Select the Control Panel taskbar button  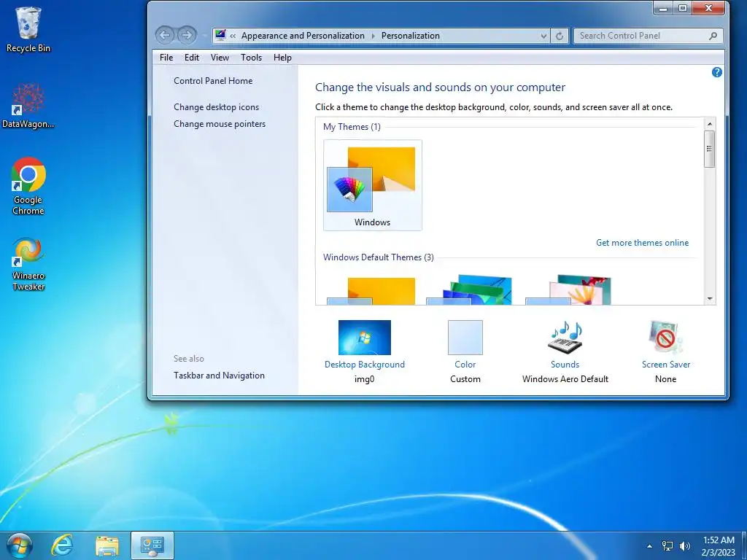(152, 545)
